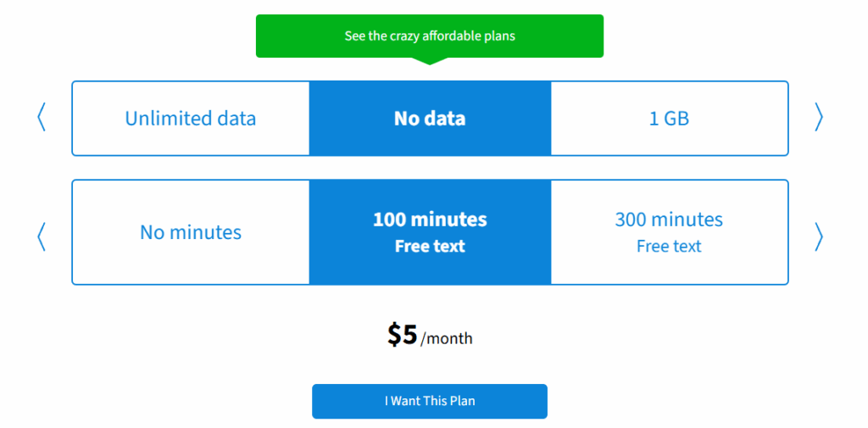Click the $5 price amount
This screenshot has width=868, height=428.
403,335
